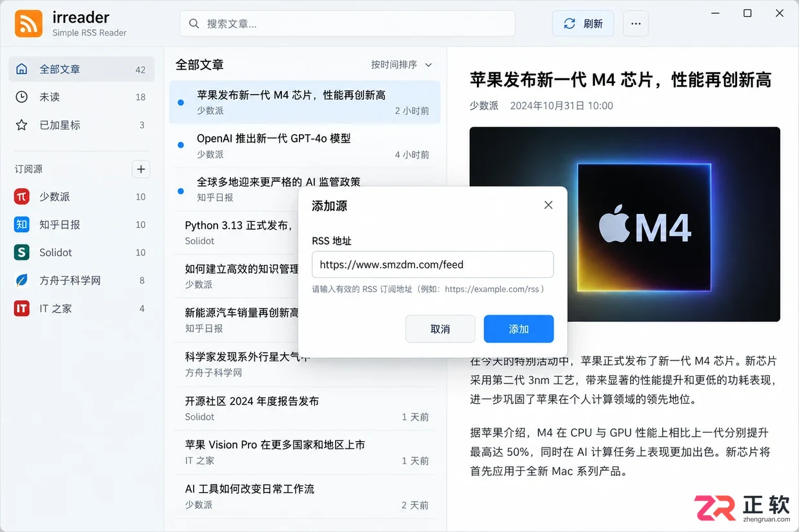Click unread dot on M4 芯片 article

tap(181, 103)
